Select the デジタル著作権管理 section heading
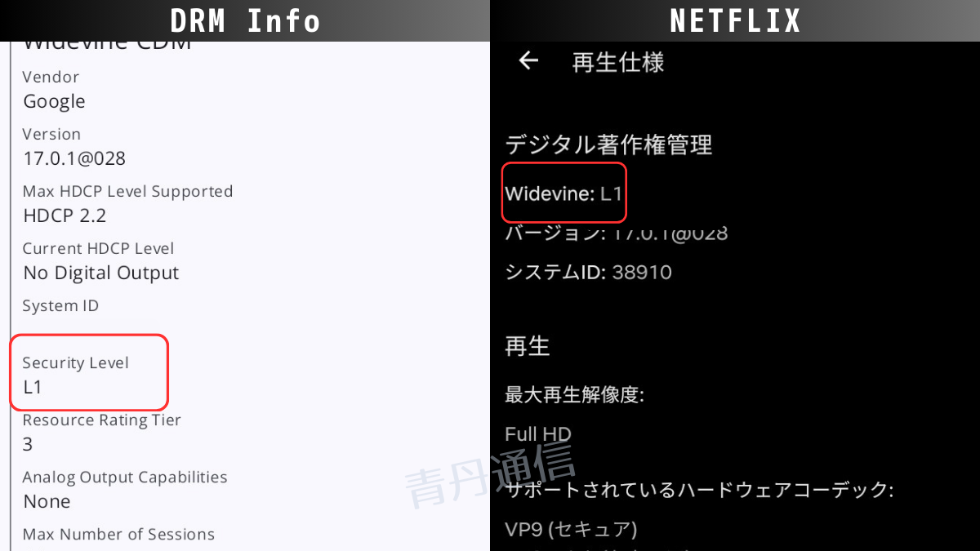The image size is (980, 551). [608, 144]
